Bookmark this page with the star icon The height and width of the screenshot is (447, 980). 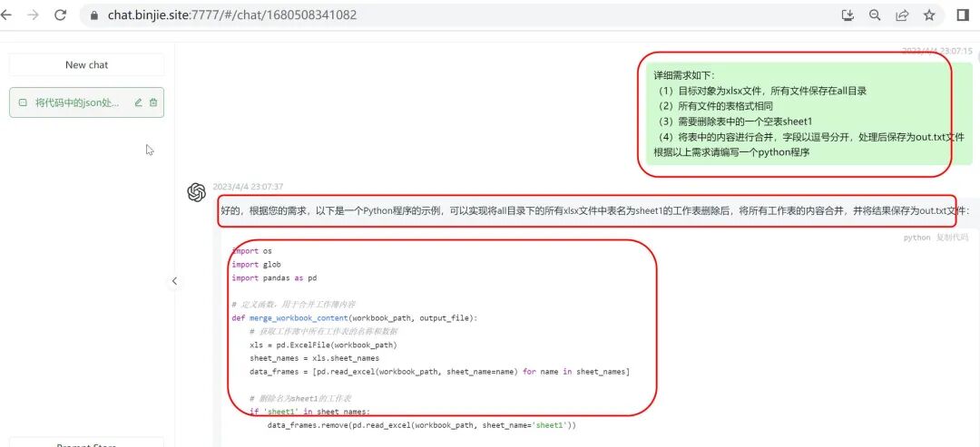(929, 15)
